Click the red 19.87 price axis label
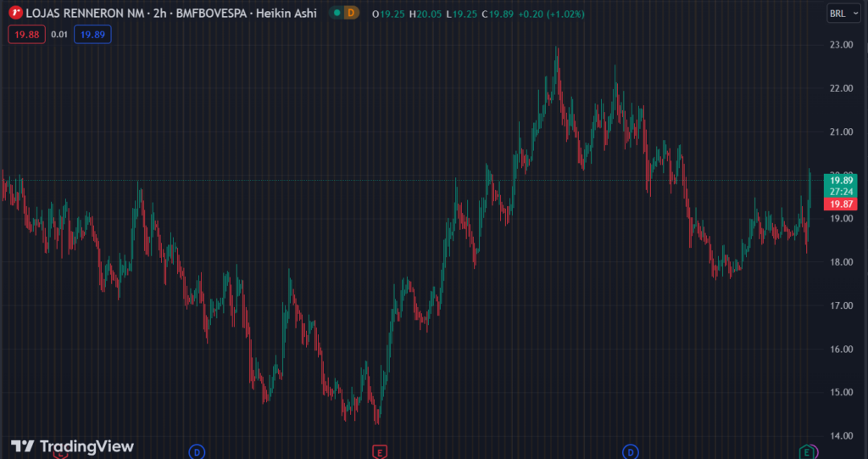The image size is (868, 459). pyautogui.click(x=840, y=204)
